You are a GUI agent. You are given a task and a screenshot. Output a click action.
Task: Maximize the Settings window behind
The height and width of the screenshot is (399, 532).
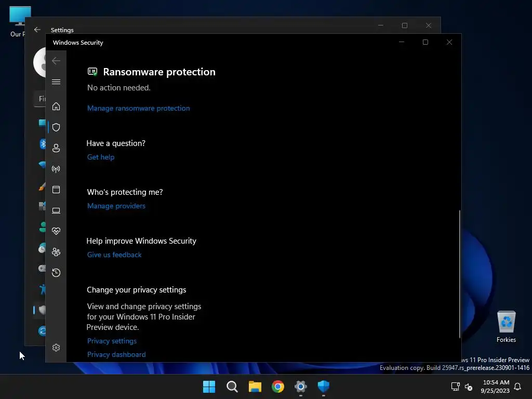[404, 25]
